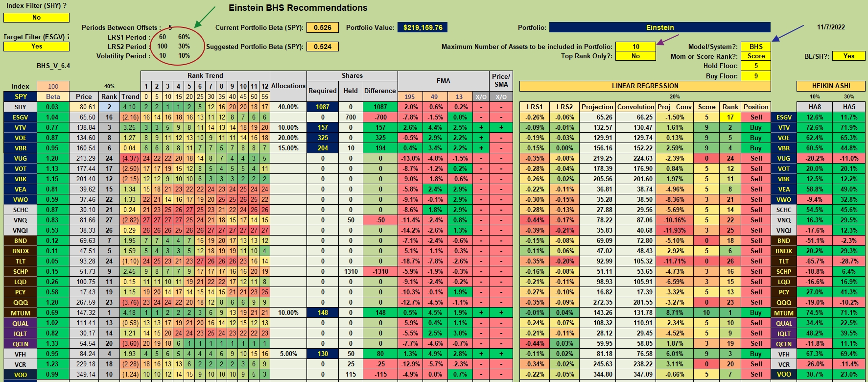The height and width of the screenshot is (382, 868).
Task: Click the Price column header
Action: pyautogui.click(x=84, y=96)
